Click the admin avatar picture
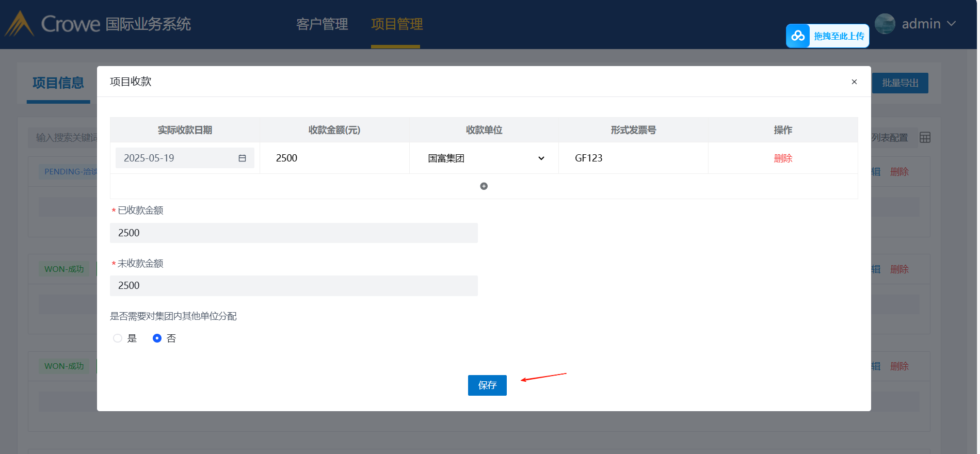The height and width of the screenshot is (454, 980). point(885,24)
